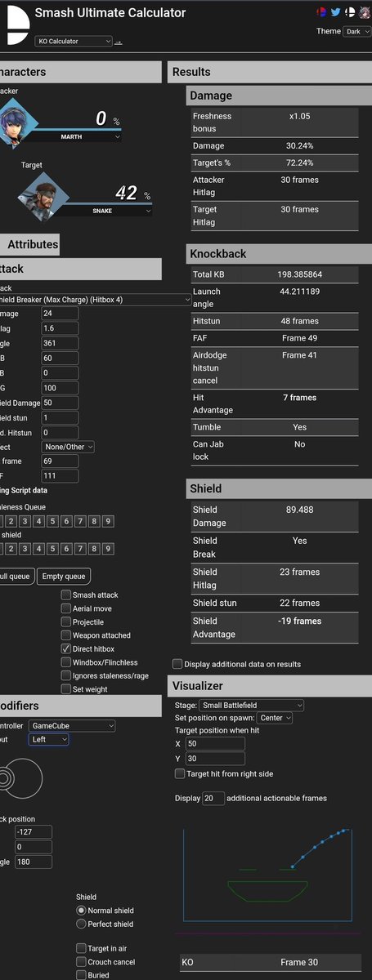This screenshot has width=372, height=980.
Task: Edit the target percent field showing 42
Action: pyautogui.click(x=126, y=193)
